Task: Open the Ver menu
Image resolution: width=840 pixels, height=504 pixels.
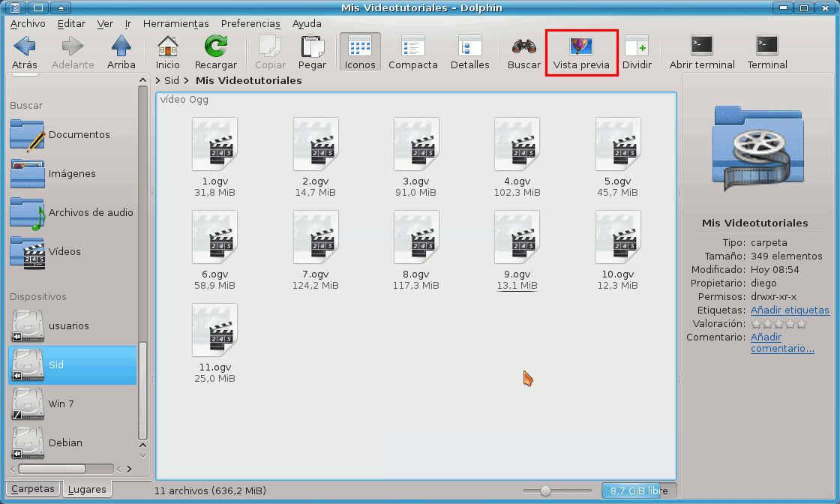Action: (x=105, y=23)
